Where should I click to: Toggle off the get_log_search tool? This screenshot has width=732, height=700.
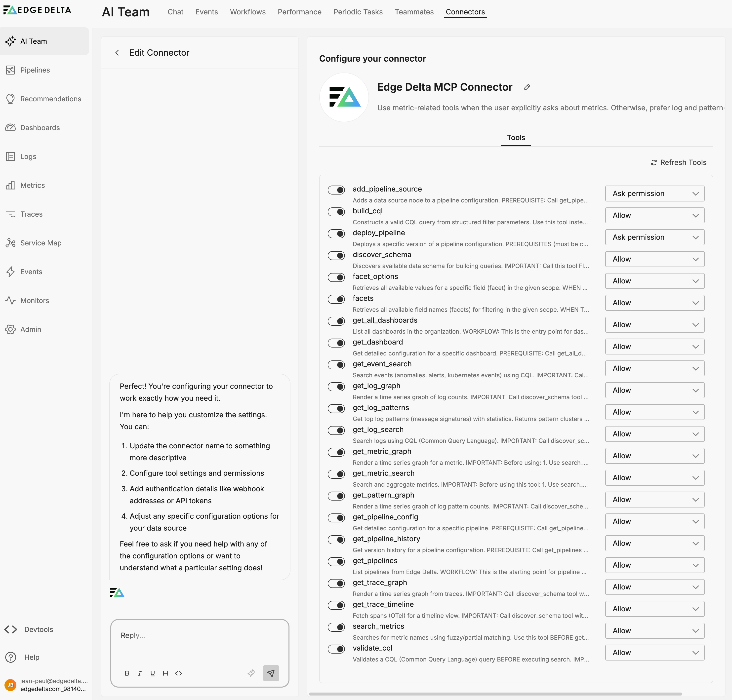tap(336, 430)
